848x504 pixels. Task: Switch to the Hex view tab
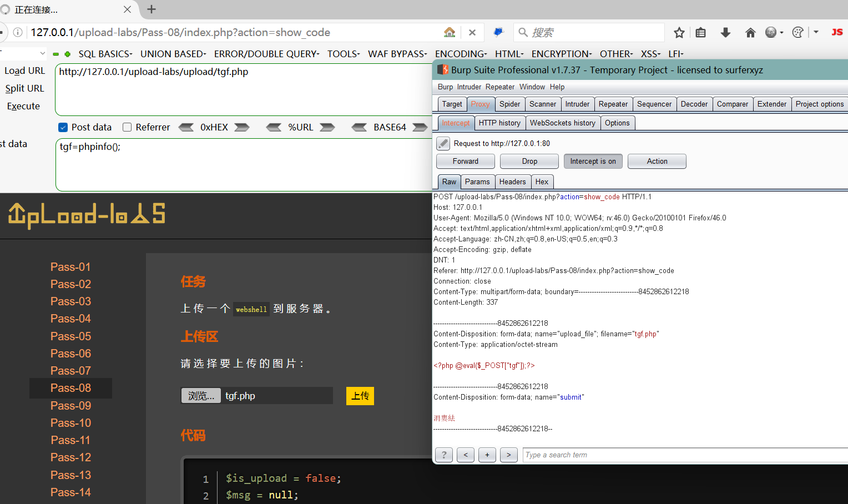(x=542, y=182)
